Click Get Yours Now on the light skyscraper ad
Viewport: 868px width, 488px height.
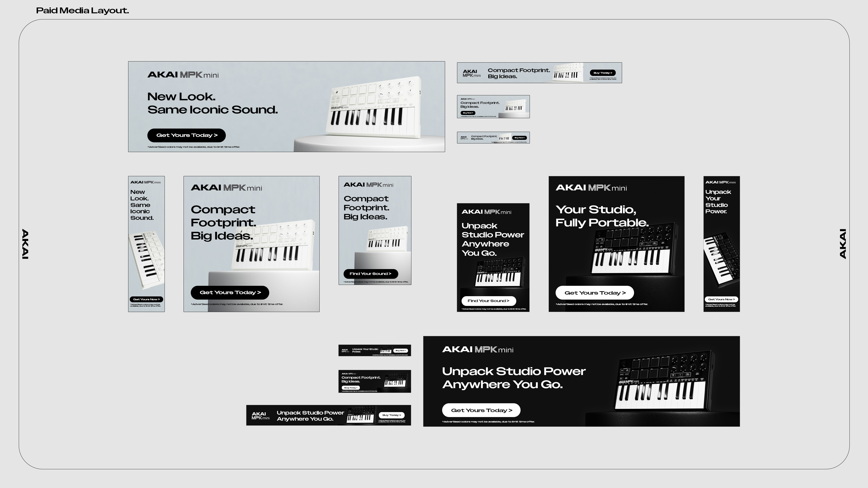[x=146, y=299]
